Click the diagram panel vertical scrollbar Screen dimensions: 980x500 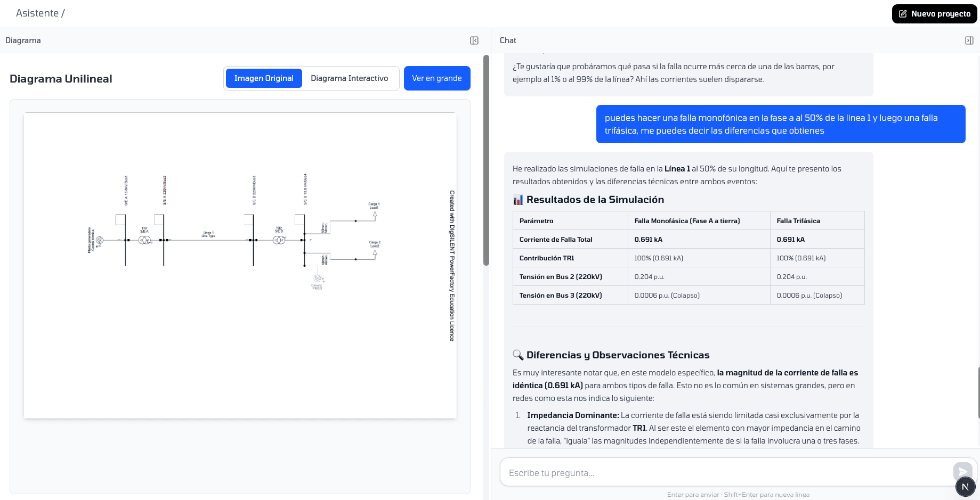tap(486, 160)
